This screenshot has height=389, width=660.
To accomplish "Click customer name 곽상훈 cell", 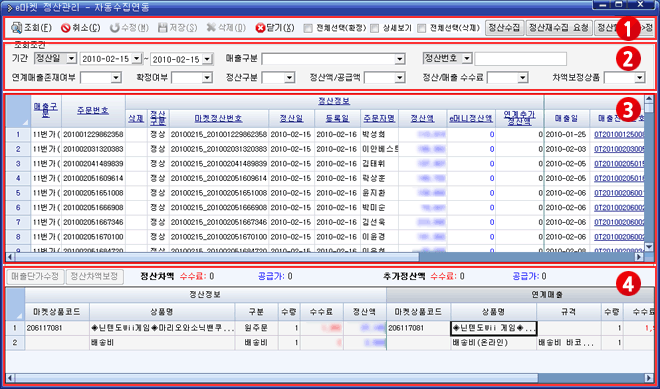I will 379,179.
